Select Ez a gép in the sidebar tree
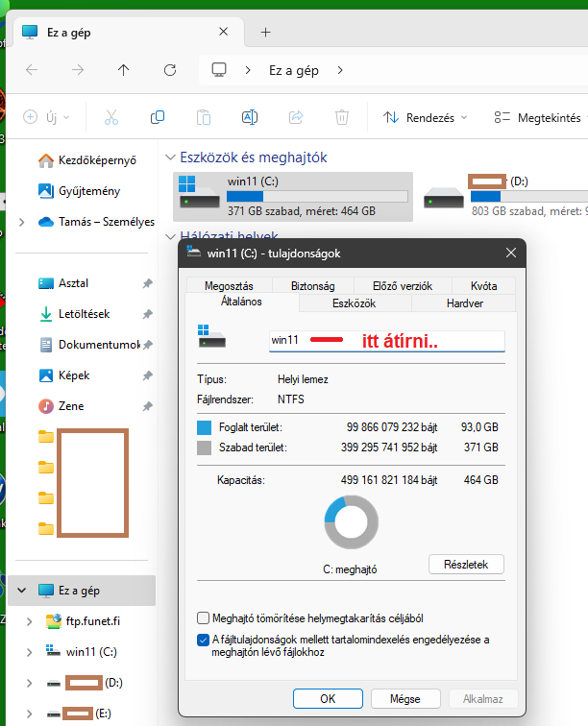The image size is (588, 726). pos(82,591)
